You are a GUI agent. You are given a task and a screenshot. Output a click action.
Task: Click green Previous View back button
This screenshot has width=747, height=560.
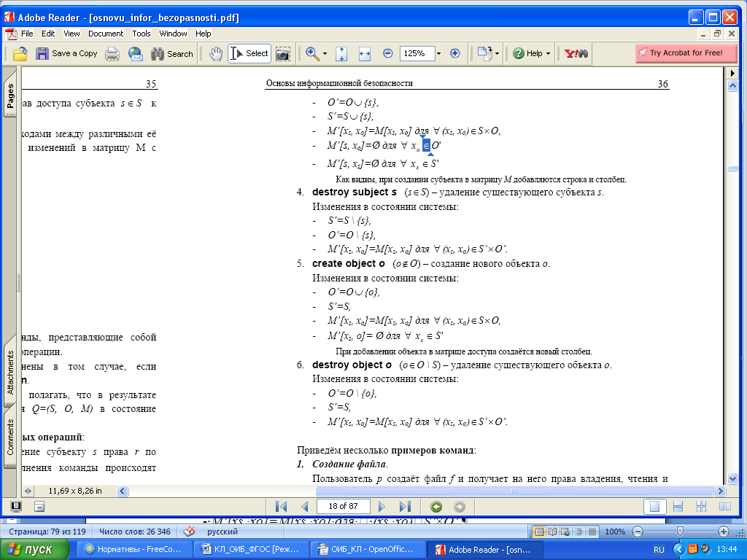pyautogui.click(x=436, y=507)
